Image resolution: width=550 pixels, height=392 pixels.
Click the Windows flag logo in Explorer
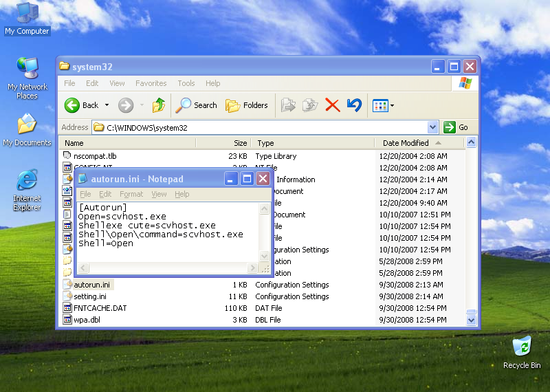(465, 83)
